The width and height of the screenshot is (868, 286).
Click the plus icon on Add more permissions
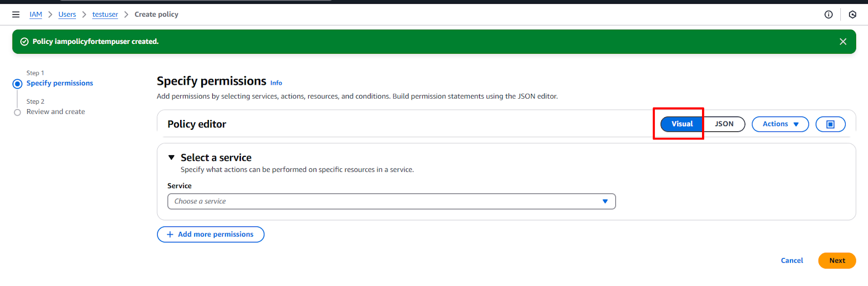pyautogui.click(x=170, y=234)
